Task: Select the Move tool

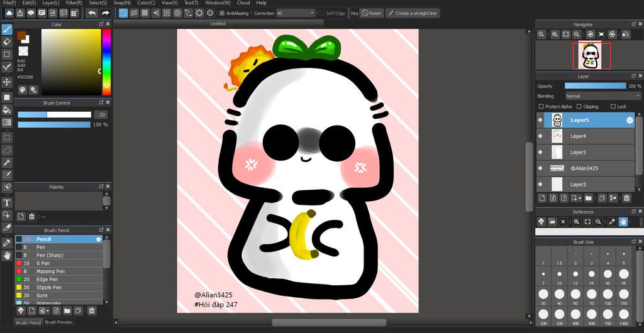Action: (x=7, y=82)
